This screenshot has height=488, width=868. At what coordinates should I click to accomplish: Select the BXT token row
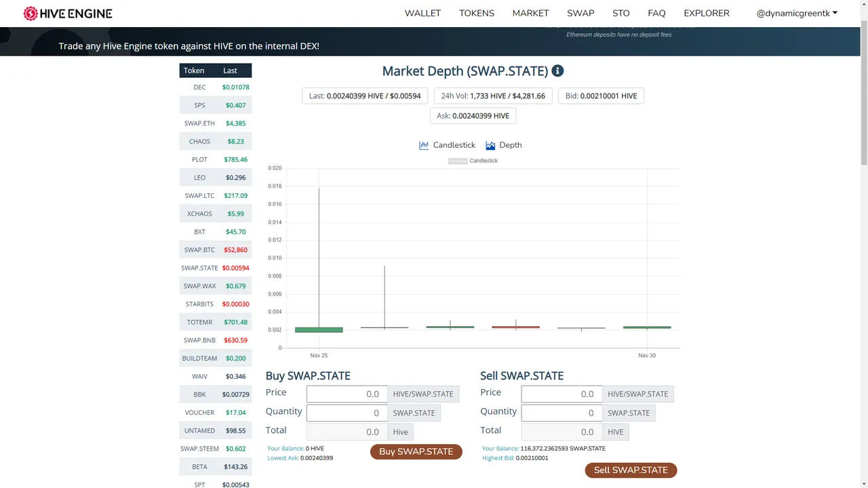(x=216, y=232)
